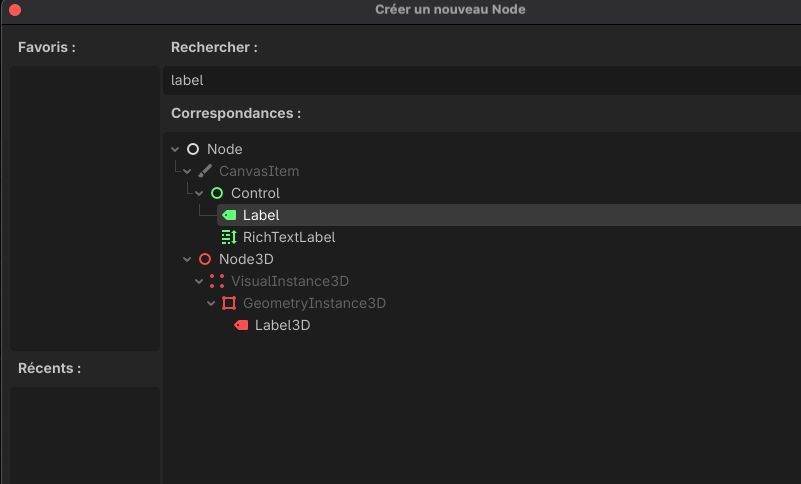Click the green circle Control icon
The height and width of the screenshot is (484, 801).
[217, 193]
